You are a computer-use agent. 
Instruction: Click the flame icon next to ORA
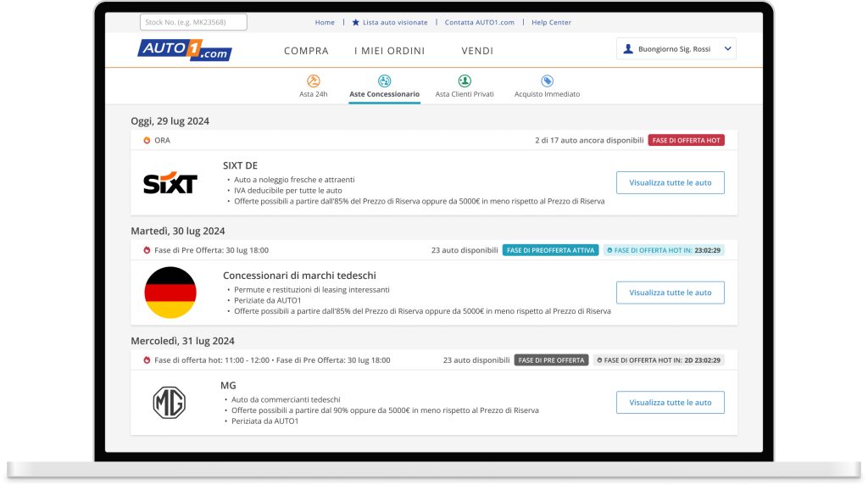tap(147, 140)
